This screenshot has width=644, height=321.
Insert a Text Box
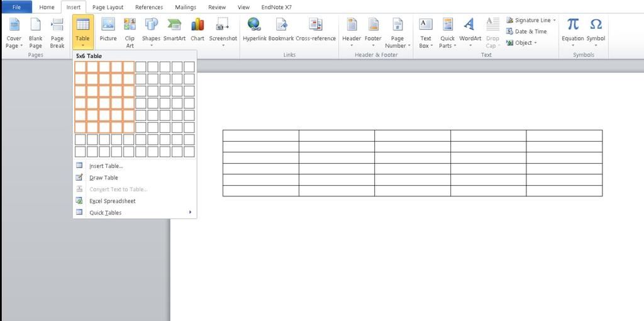[x=426, y=34]
